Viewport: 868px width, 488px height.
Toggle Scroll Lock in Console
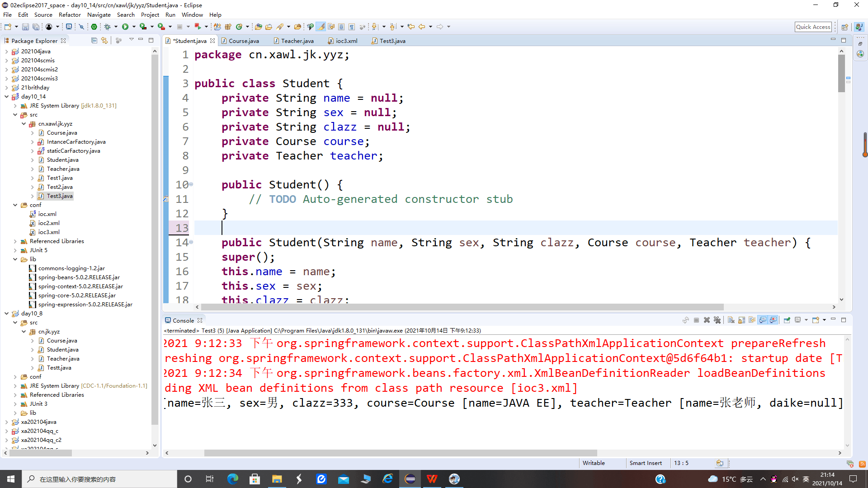pyautogui.click(x=741, y=320)
